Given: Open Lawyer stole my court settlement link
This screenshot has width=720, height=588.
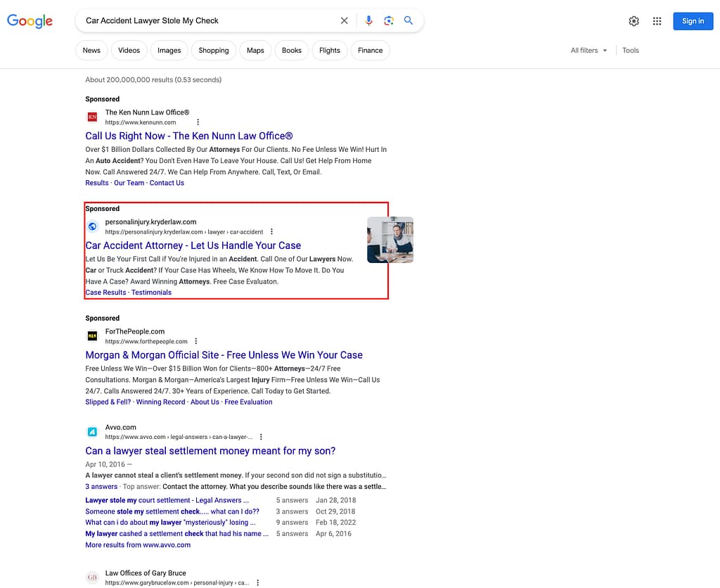Looking at the screenshot, I should [167, 500].
